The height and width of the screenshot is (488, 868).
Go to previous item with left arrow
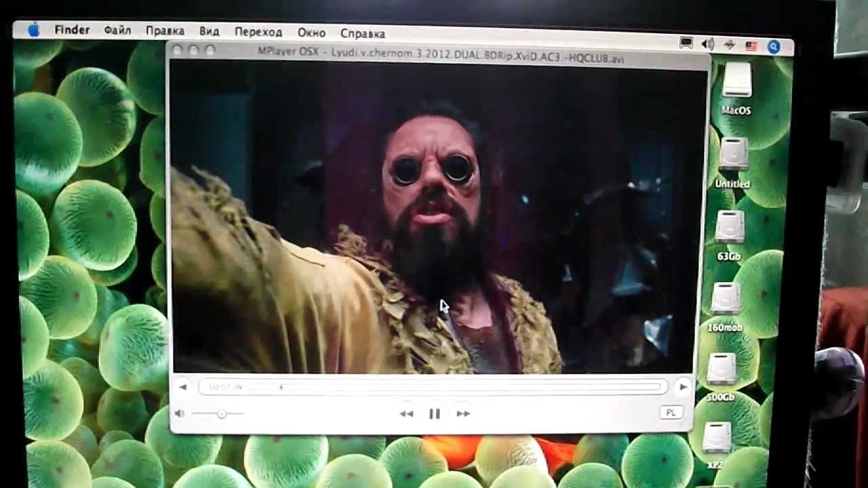[182, 387]
